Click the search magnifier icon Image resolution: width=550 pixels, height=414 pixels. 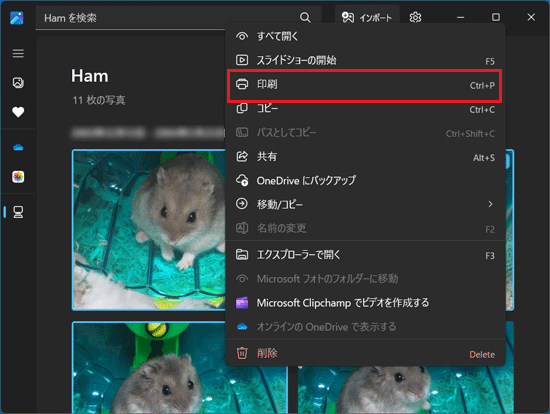[x=305, y=18]
